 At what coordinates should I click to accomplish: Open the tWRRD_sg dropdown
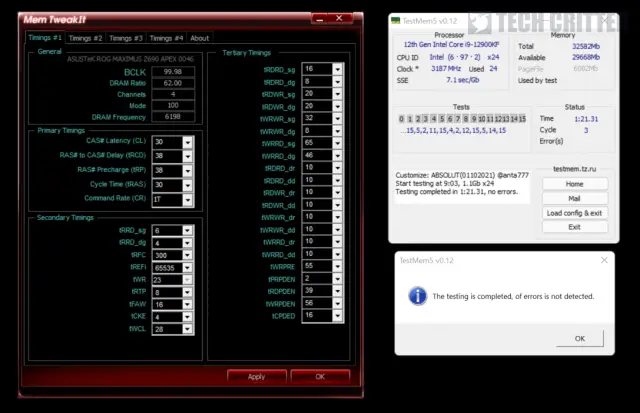338,143
